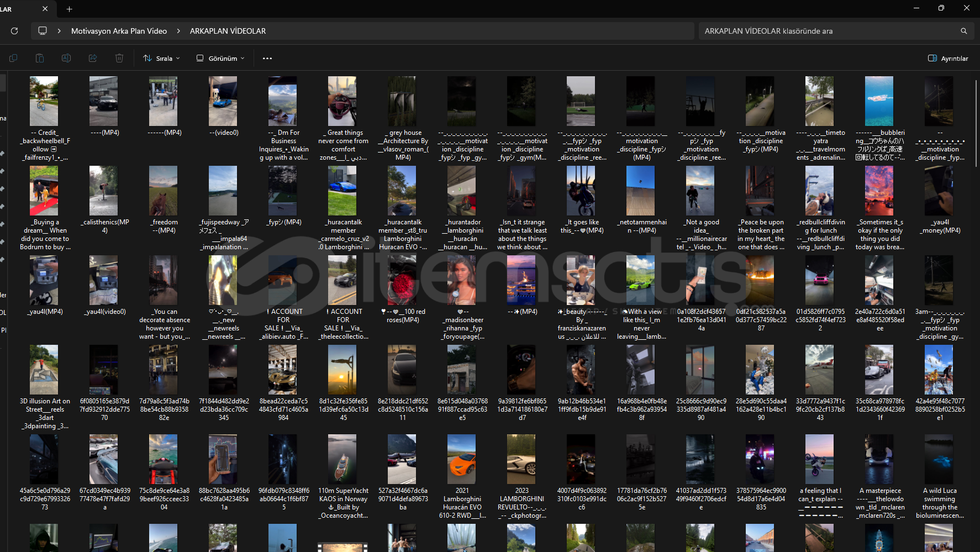Click the Share icon in the toolbar
Screen dimensions: 980x552
coord(93,58)
